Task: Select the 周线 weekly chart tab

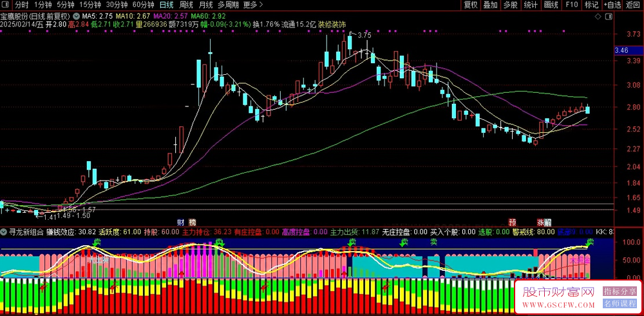Action: pyautogui.click(x=186, y=5)
